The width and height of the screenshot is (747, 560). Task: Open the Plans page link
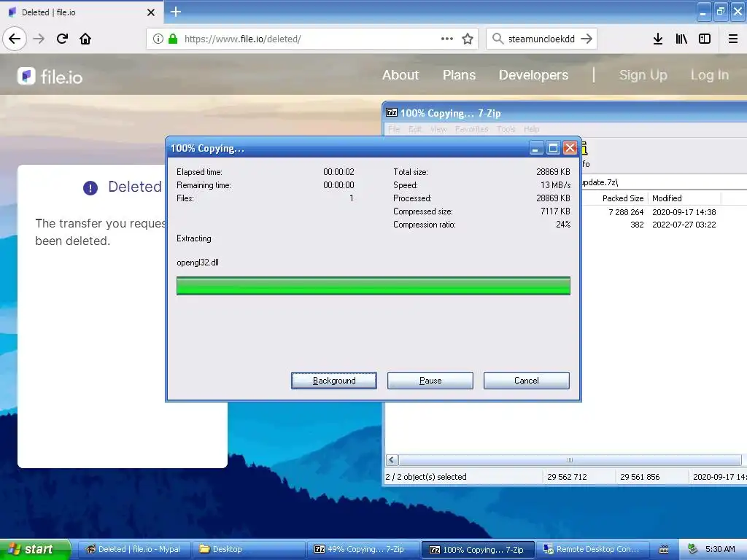point(459,75)
